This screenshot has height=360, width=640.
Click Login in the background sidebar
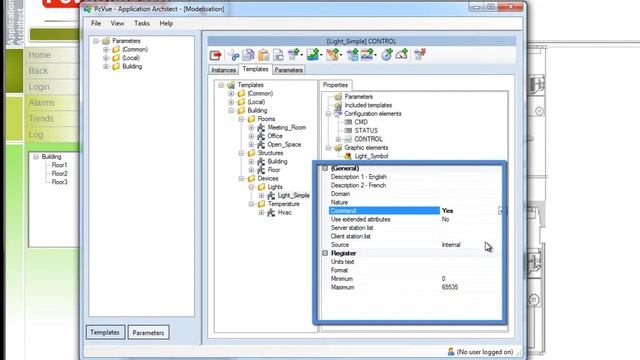[x=39, y=87]
